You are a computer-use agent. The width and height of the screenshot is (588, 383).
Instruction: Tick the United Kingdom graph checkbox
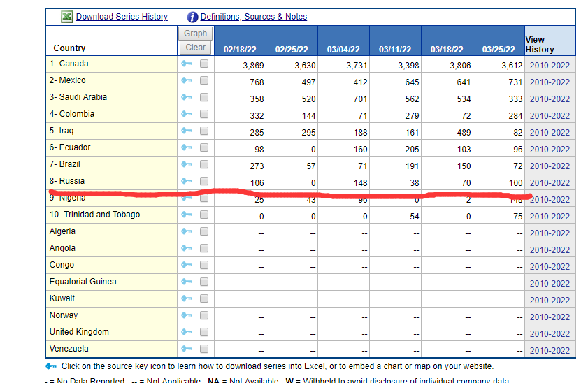coord(204,332)
